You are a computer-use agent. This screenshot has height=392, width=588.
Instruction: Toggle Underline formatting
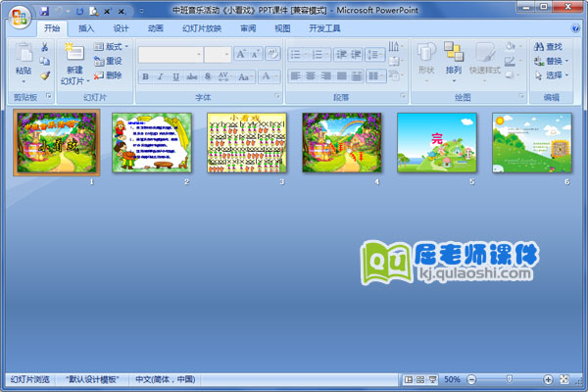pos(176,75)
